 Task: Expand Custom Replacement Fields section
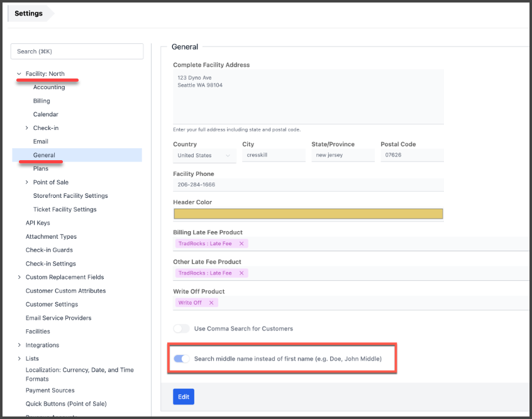(19, 277)
